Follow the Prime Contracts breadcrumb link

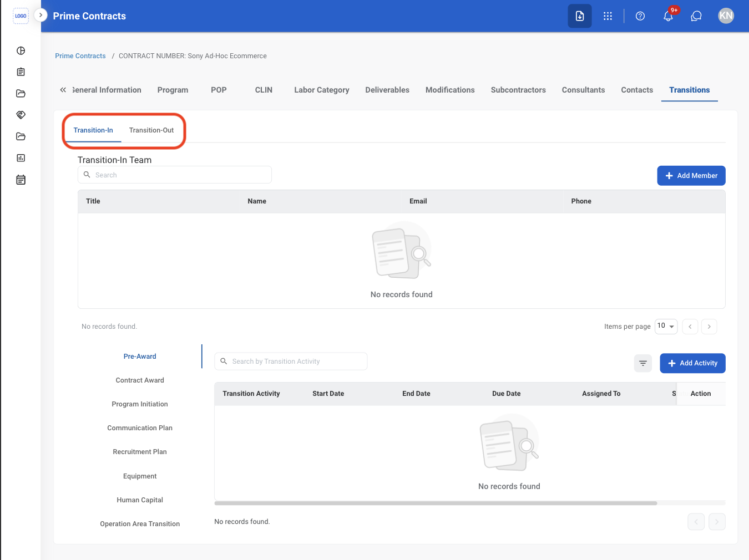80,56
